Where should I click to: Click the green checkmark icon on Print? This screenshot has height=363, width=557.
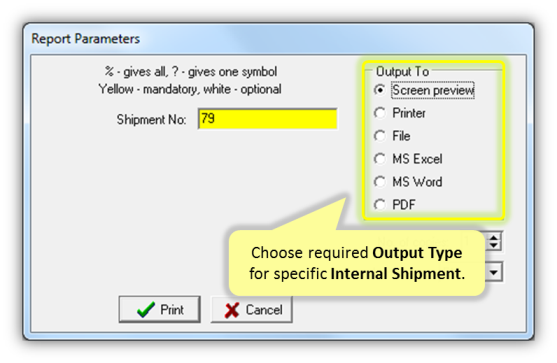[146, 310]
